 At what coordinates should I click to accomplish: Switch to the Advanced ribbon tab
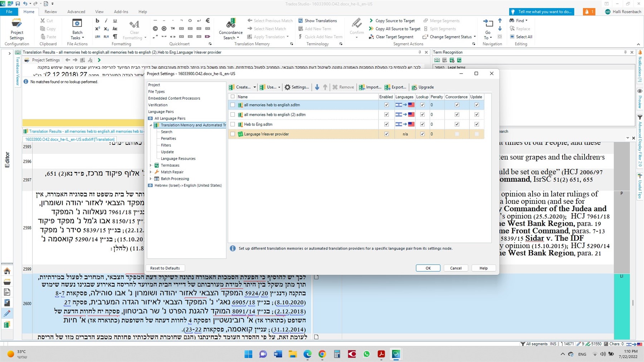tap(76, 12)
